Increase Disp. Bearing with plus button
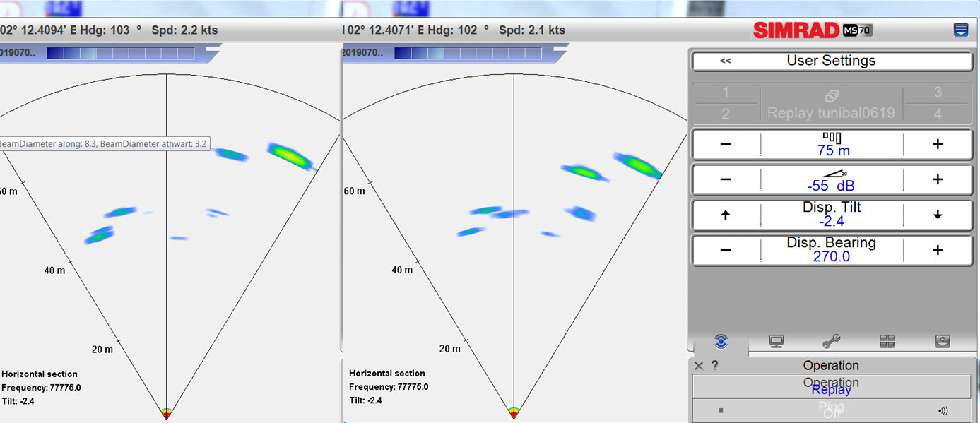The height and width of the screenshot is (423, 980). 938,250
